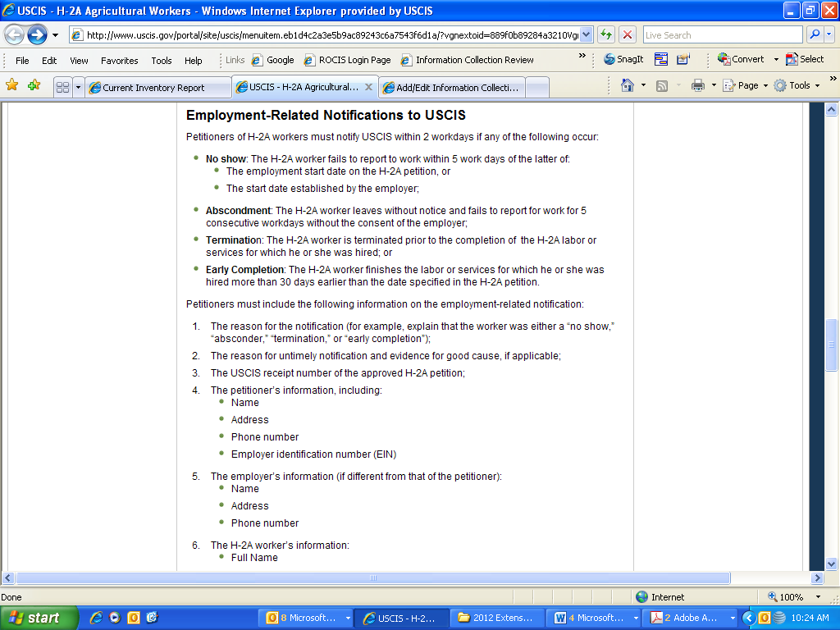The height and width of the screenshot is (630, 840).
Task: Select the USCIS - H-2A Agricultural tab
Action: [298, 87]
